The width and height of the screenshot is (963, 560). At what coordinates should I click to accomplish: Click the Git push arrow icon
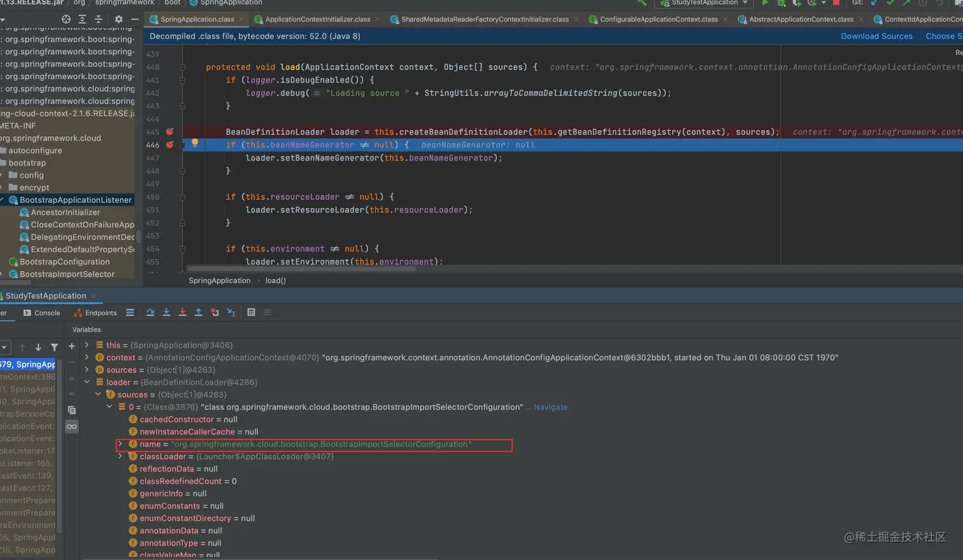906,3
